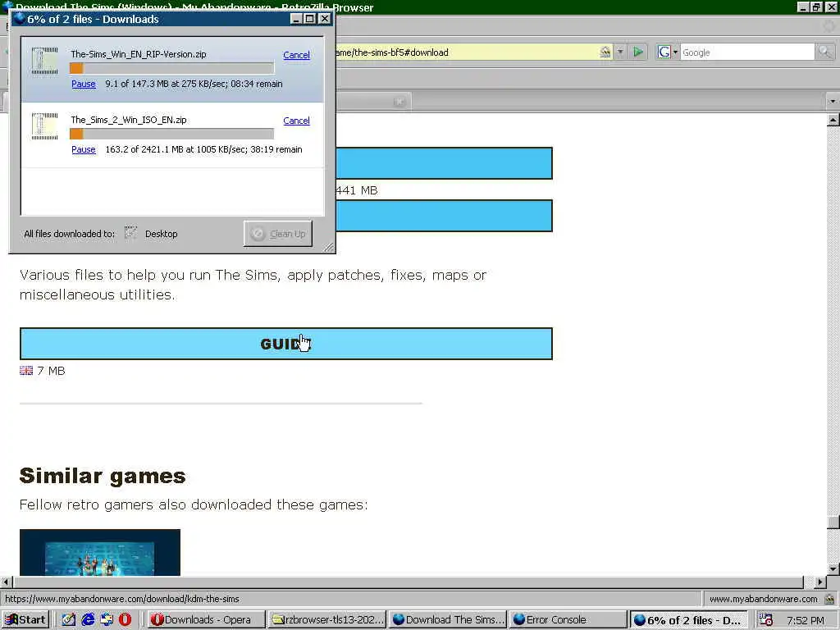Viewport: 840px width, 630px height.
Task: Click progress bar of The_Sims_2_Win_ISO_EN.zip
Action: click(x=172, y=134)
